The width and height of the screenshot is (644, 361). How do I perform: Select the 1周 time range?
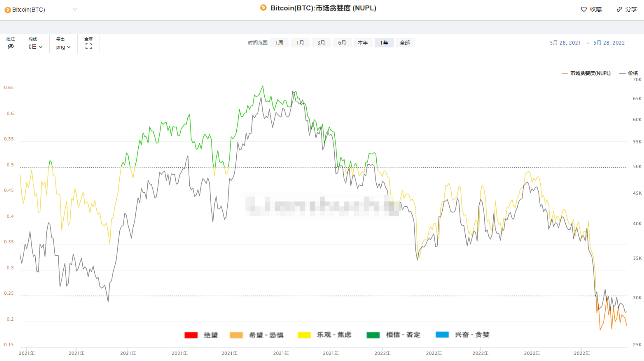pyautogui.click(x=279, y=43)
